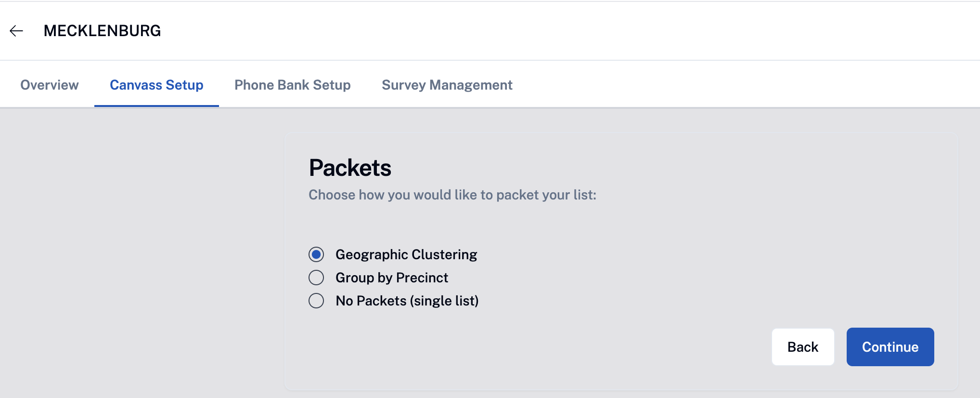The width and height of the screenshot is (980, 398).
Task: Click the Group by Precinct label text
Action: tap(391, 278)
